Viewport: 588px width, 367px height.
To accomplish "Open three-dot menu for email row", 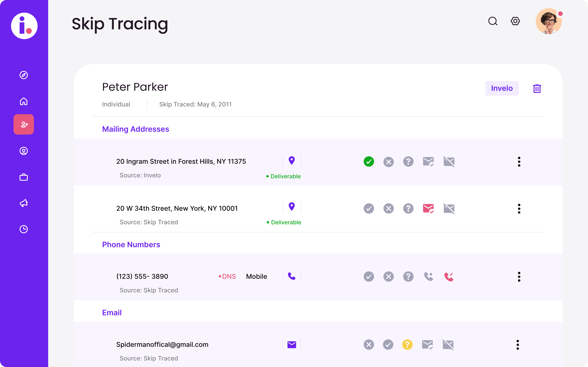I will pyautogui.click(x=518, y=345).
